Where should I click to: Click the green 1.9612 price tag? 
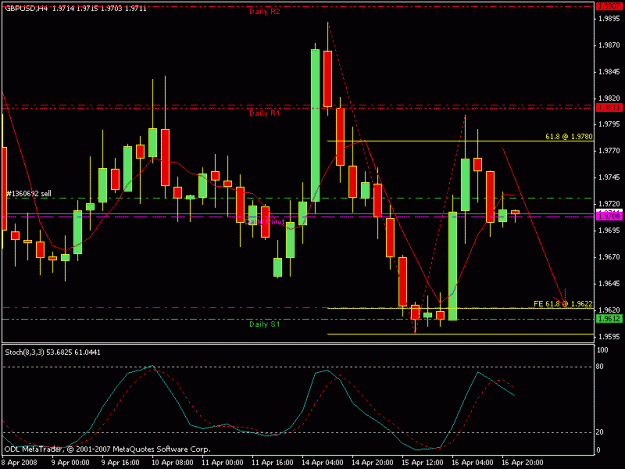[x=609, y=318]
